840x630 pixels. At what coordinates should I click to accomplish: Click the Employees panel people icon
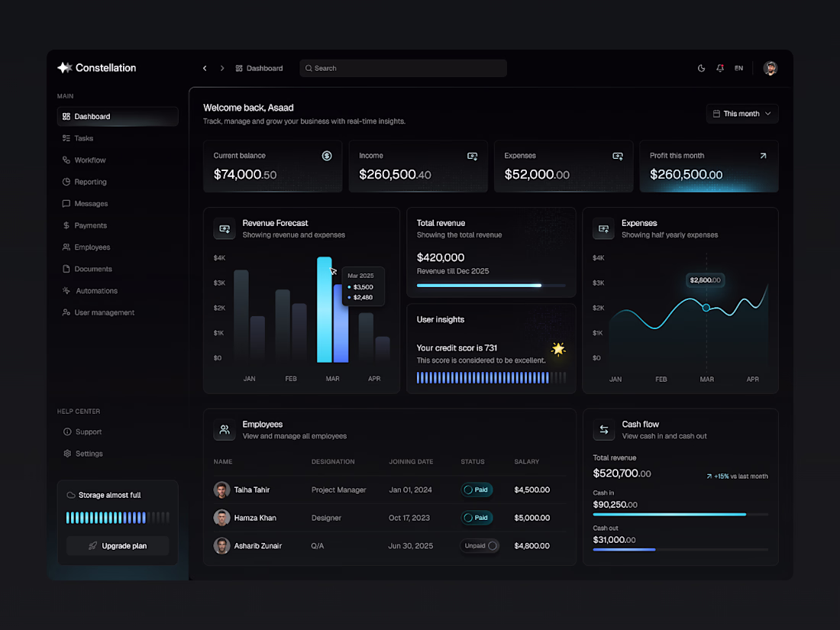coord(225,430)
